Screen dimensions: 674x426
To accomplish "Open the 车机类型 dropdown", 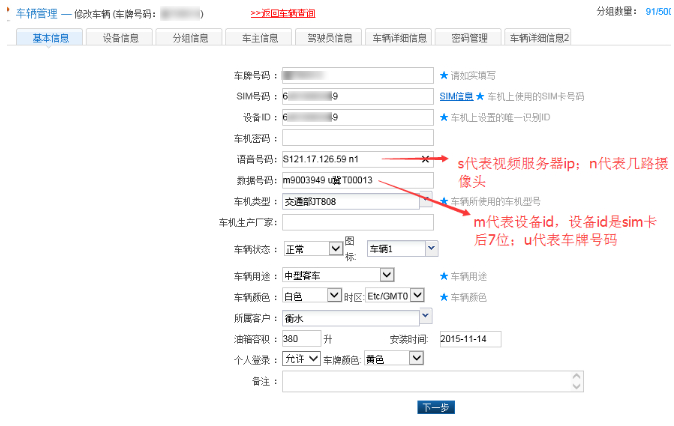I will point(426,201).
